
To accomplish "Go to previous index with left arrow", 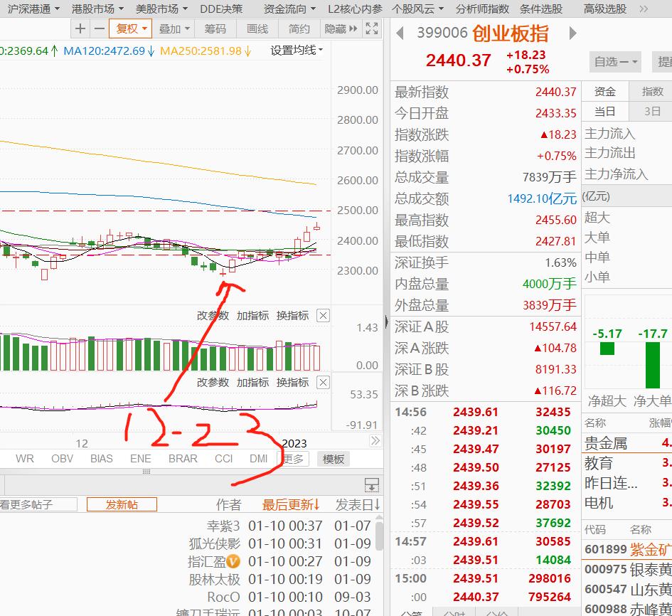I will [400, 33].
